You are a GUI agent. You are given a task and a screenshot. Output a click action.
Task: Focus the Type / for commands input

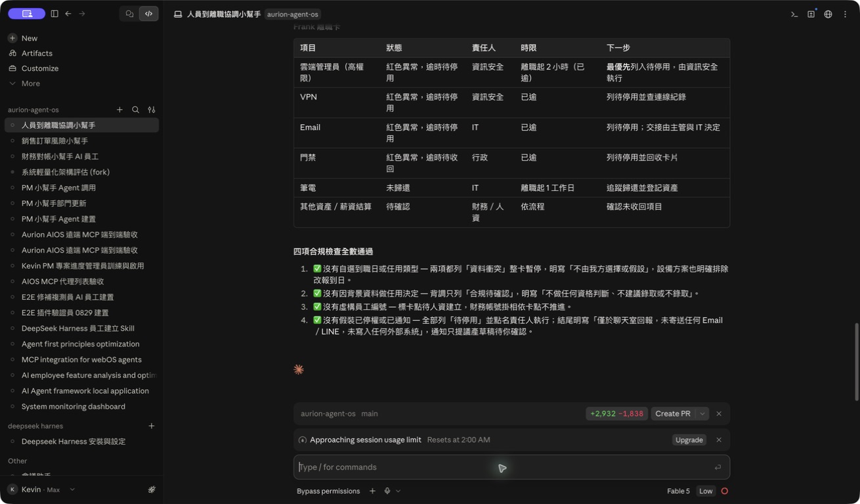tap(511, 467)
